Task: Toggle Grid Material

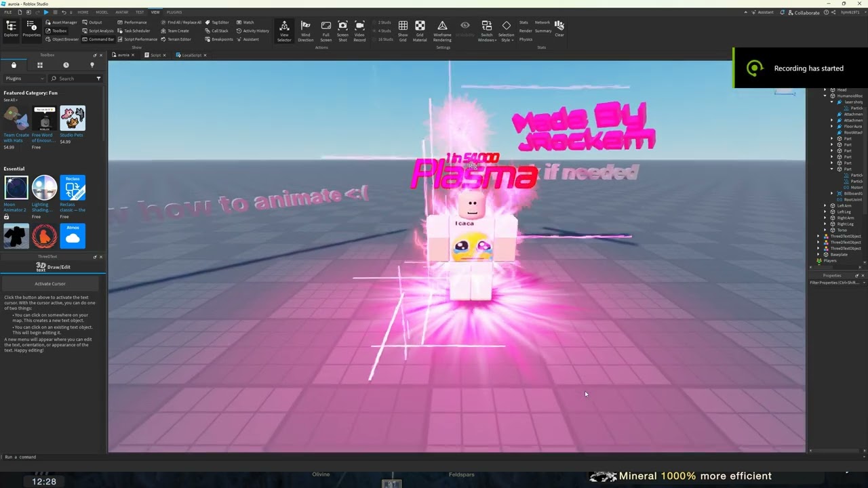Action: pos(420,30)
